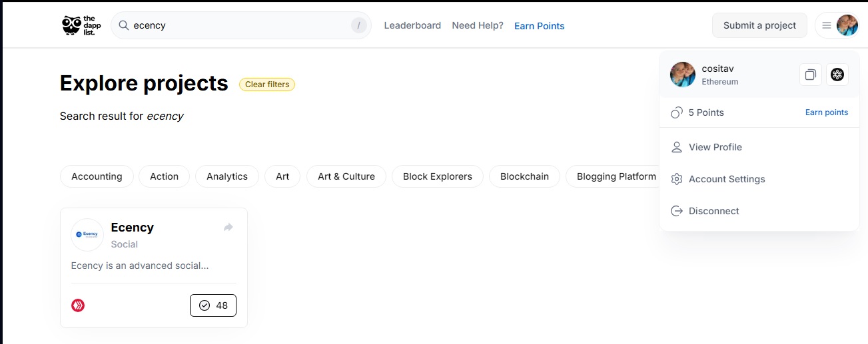This screenshot has height=344, width=868.
Task: Filter by Accounting category
Action: click(x=97, y=176)
